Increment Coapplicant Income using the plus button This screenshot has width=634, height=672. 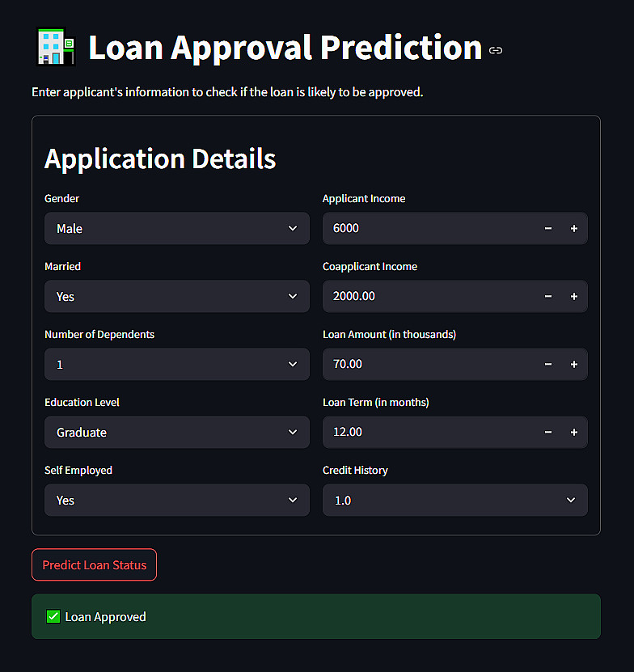[x=574, y=297]
